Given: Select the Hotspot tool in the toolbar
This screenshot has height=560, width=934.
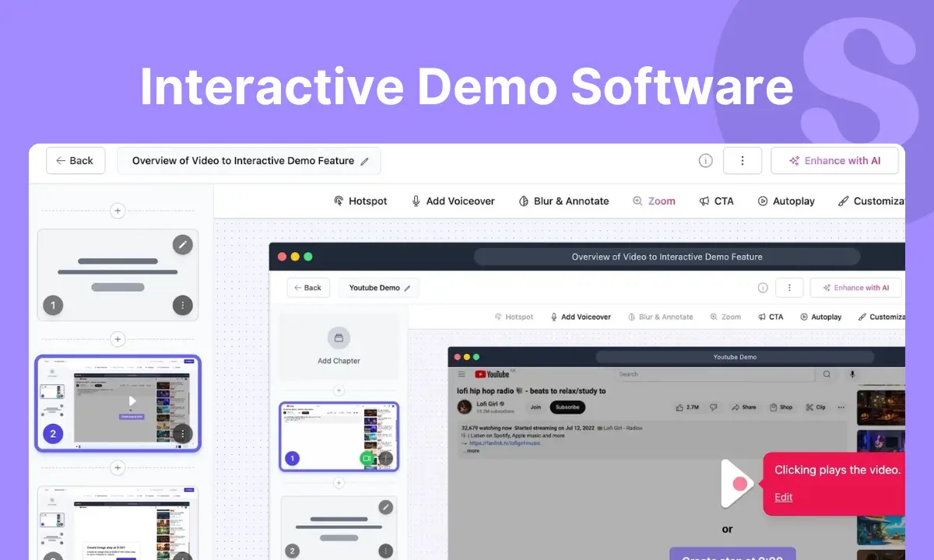Looking at the screenshot, I should pos(360,201).
